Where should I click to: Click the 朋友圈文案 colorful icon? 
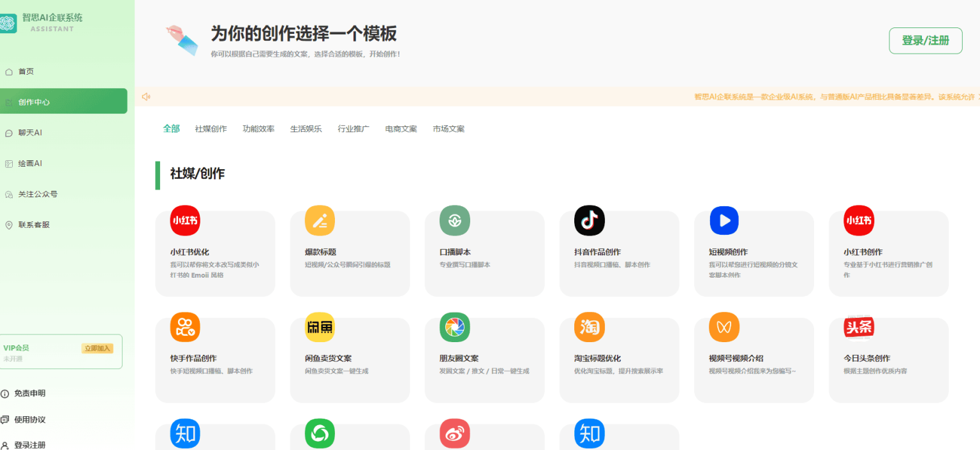[454, 327]
